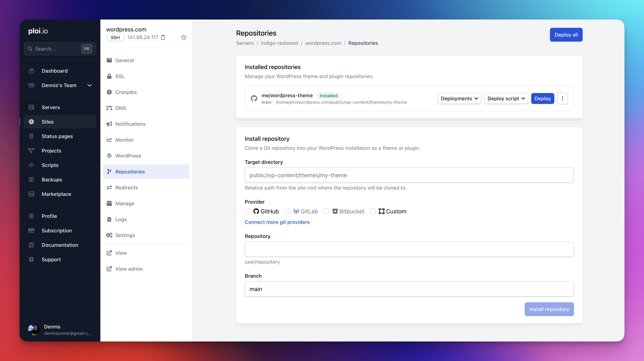Select the GitLab provider radio button
The width and height of the screenshot is (644, 361).
(x=288, y=211)
